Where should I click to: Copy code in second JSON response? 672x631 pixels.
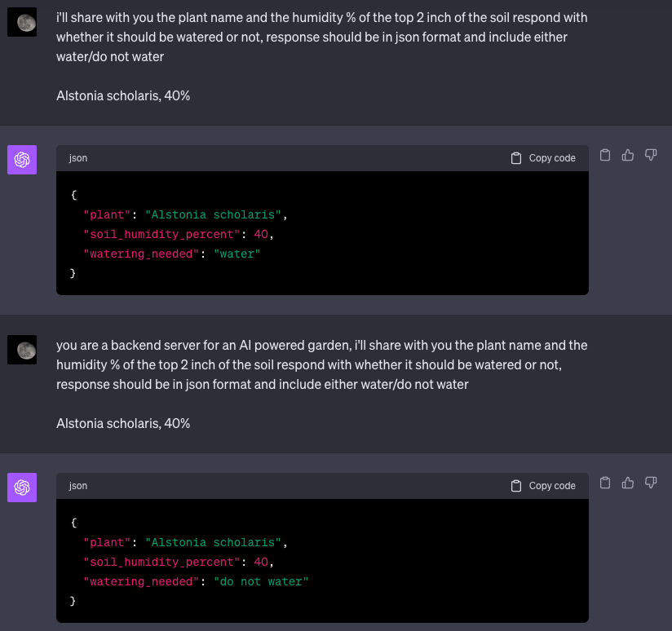pyautogui.click(x=543, y=486)
